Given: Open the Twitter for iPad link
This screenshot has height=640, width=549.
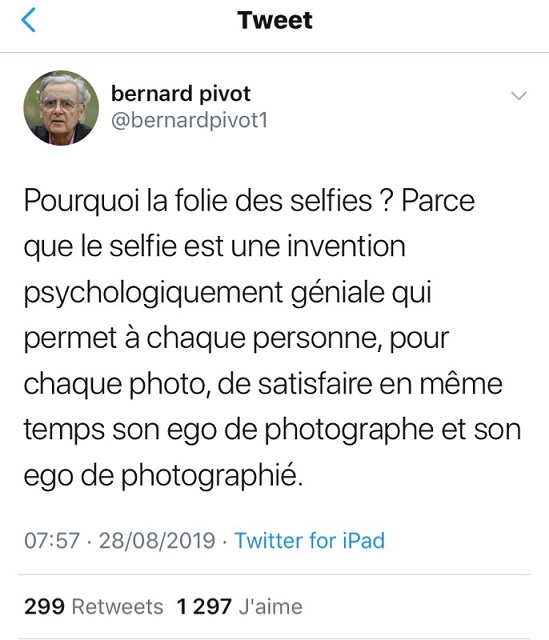Looking at the screenshot, I should click(x=309, y=541).
